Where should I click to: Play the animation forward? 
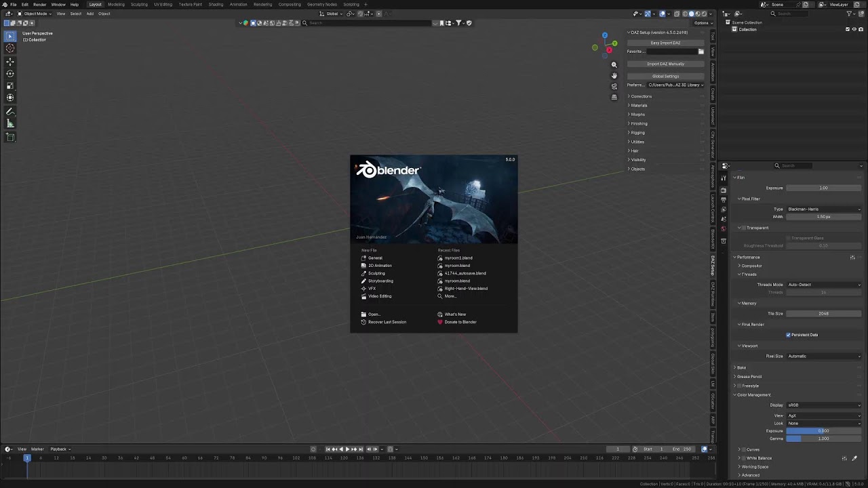(x=348, y=449)
